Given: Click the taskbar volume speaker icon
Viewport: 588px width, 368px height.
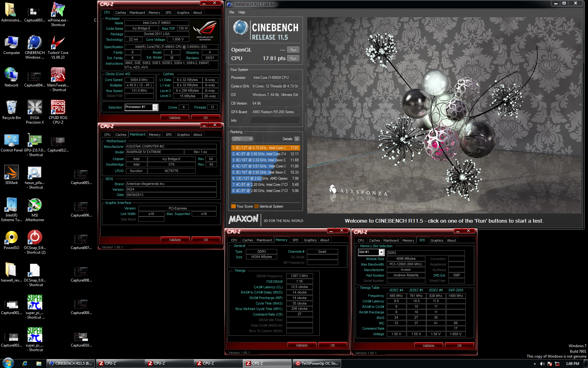Looking at the screenshot, I should tap(542, 364).
